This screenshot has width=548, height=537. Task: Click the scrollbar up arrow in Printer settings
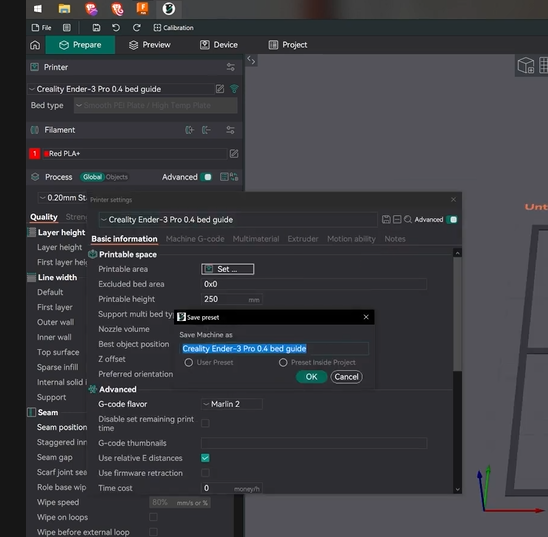point(457,253)
